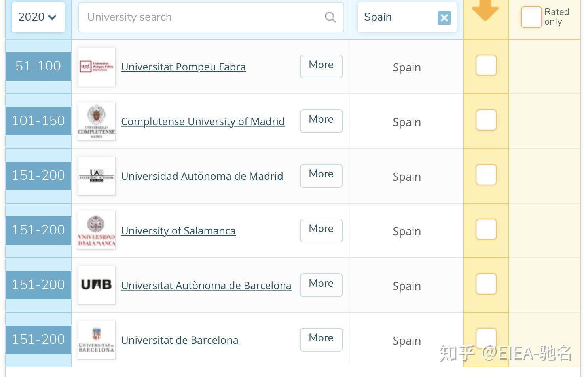Viewport: 588px width, 377px height.
Task: Tick checkbox for Complutense University of Madrid
Action: coord(486,120)
